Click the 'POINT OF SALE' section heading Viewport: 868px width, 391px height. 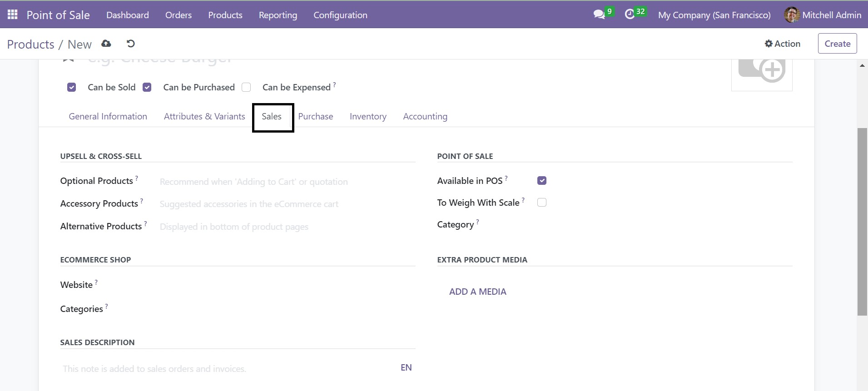coord(465,156)
